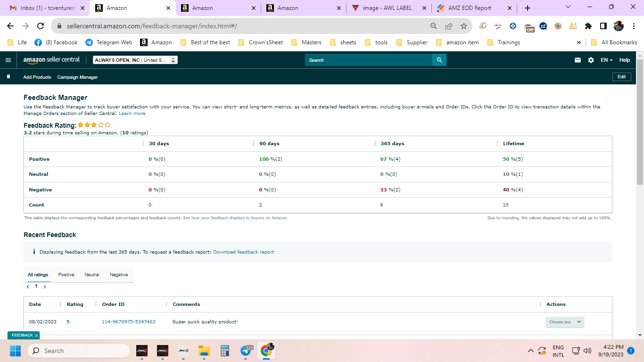
Task: Focus the Seller Central search field
Action: [369, 60]
